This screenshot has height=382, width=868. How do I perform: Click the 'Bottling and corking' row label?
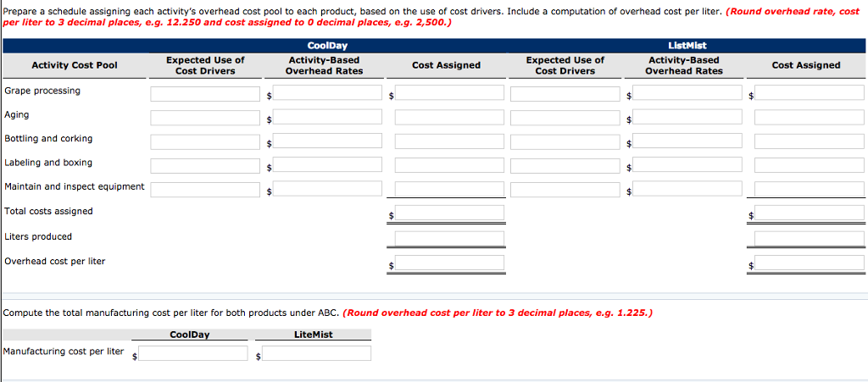pyautogui.click(x=48, y=139)
